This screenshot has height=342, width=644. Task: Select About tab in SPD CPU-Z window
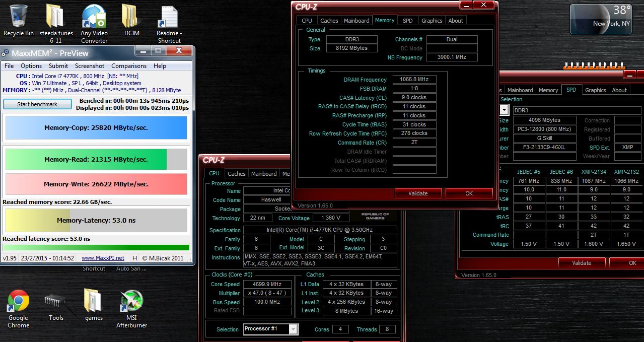(x=619, y=90)
